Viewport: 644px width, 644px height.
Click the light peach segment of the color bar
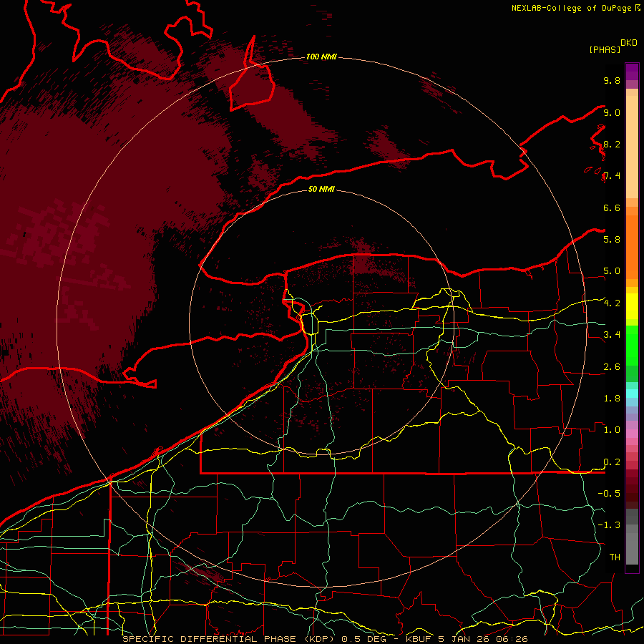(632, 148)
